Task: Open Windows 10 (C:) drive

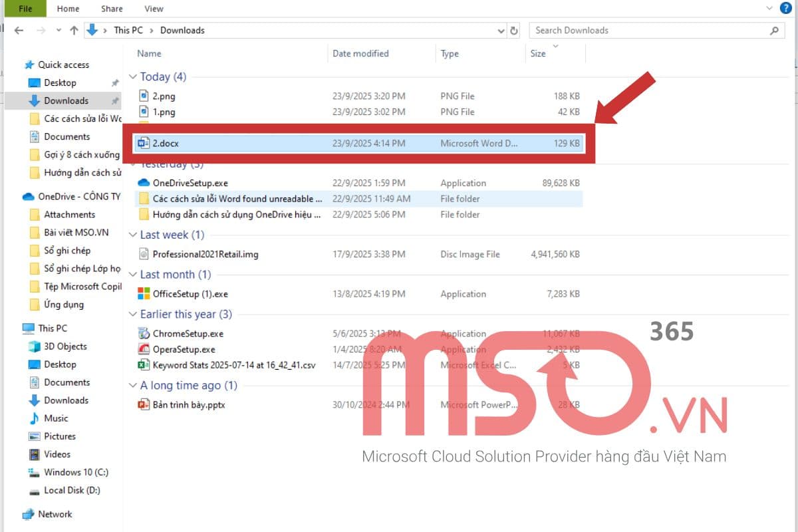Action: [x=76, y=471]
